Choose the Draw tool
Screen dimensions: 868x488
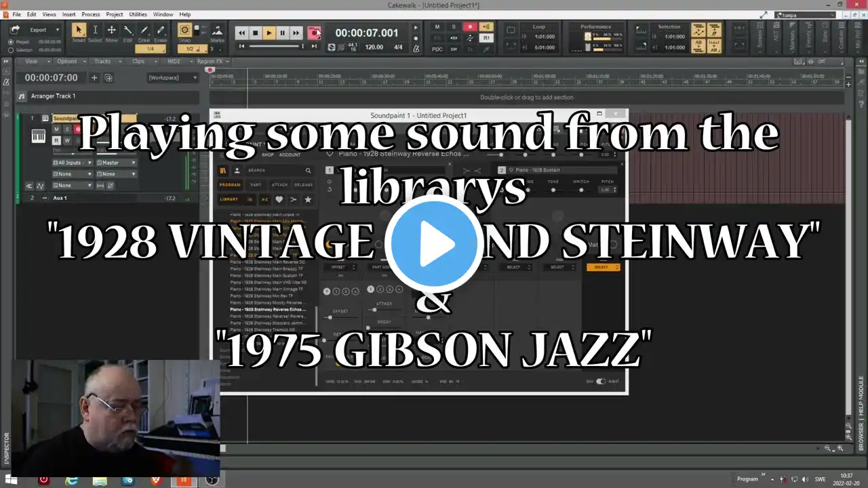(144, 33)
